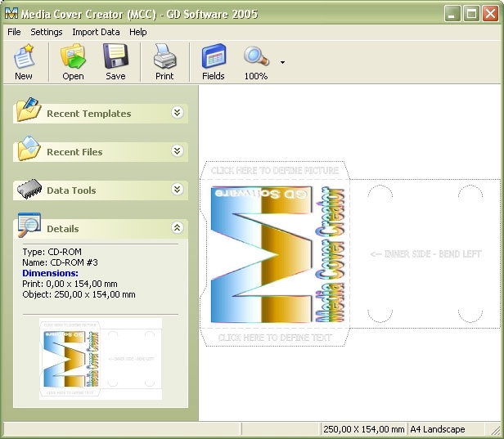Click the Data Tools chip icon
The image size is (504, 439).
tap(29, 189)
